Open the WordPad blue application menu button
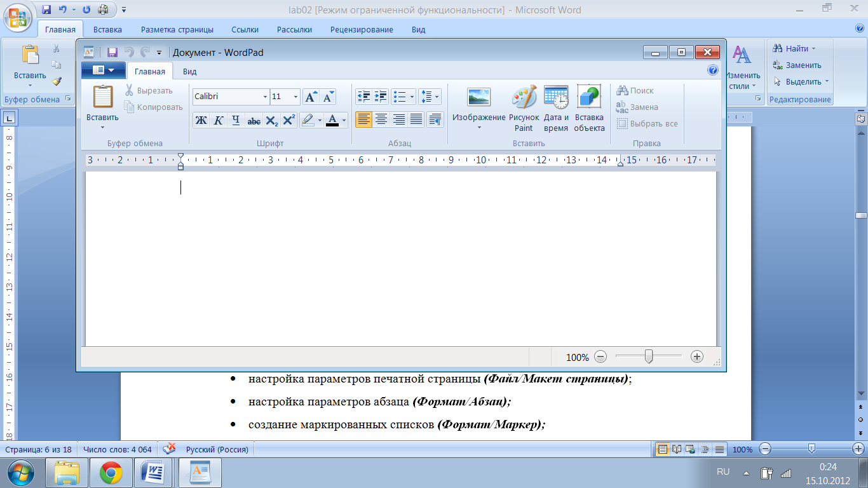Image resolution: width=868 pixels, height=488 pixels. (x=103, y=70)
